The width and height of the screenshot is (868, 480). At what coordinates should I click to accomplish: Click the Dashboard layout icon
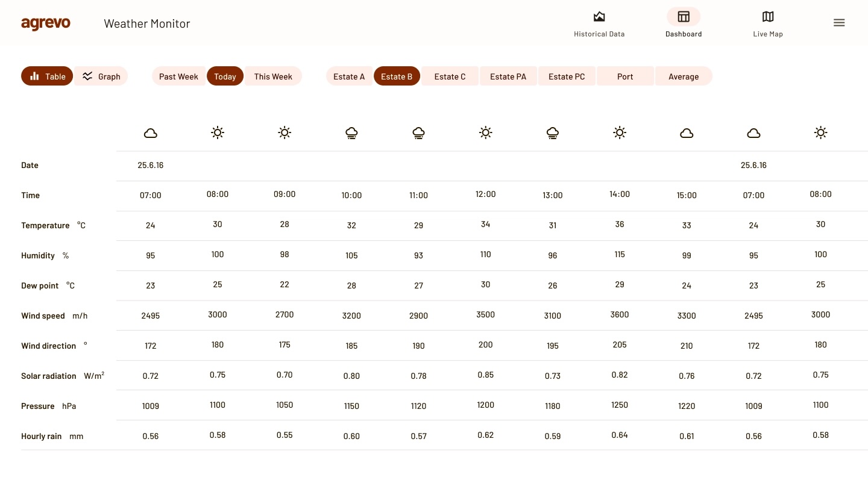(x=683, y=17)
